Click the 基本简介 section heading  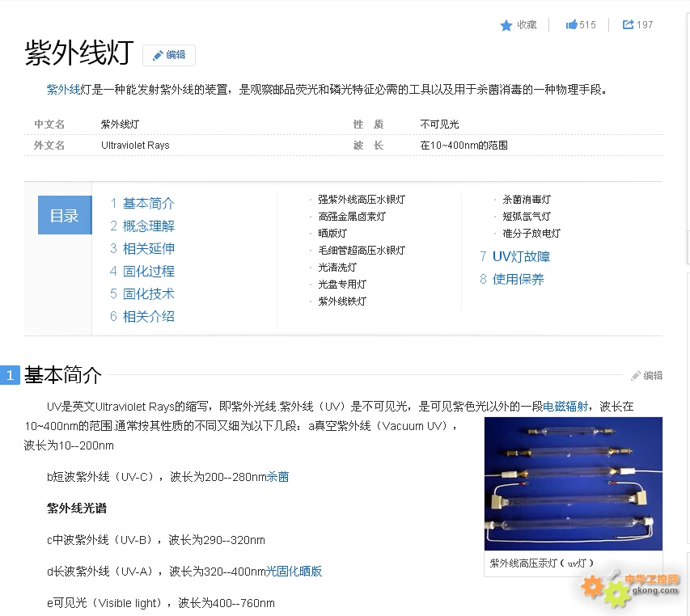(x=63, y=375)
